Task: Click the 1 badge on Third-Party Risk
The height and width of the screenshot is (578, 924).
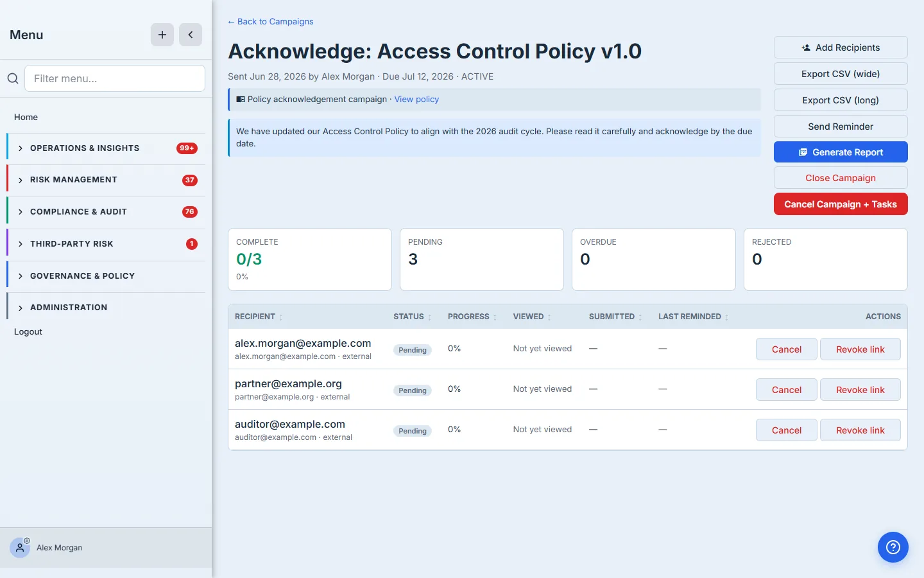Action: click(192, 244)
